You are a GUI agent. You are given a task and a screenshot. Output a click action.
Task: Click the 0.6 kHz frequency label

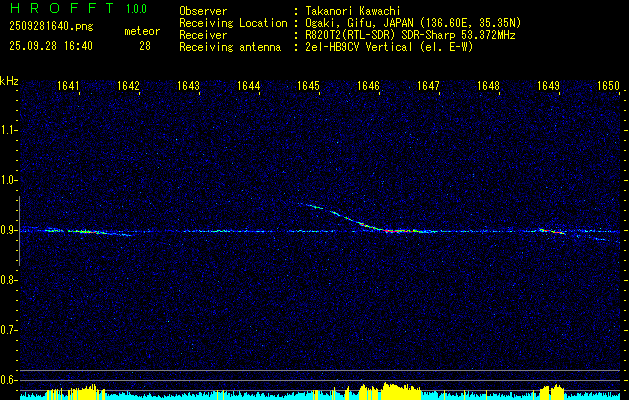pos(9,379)
